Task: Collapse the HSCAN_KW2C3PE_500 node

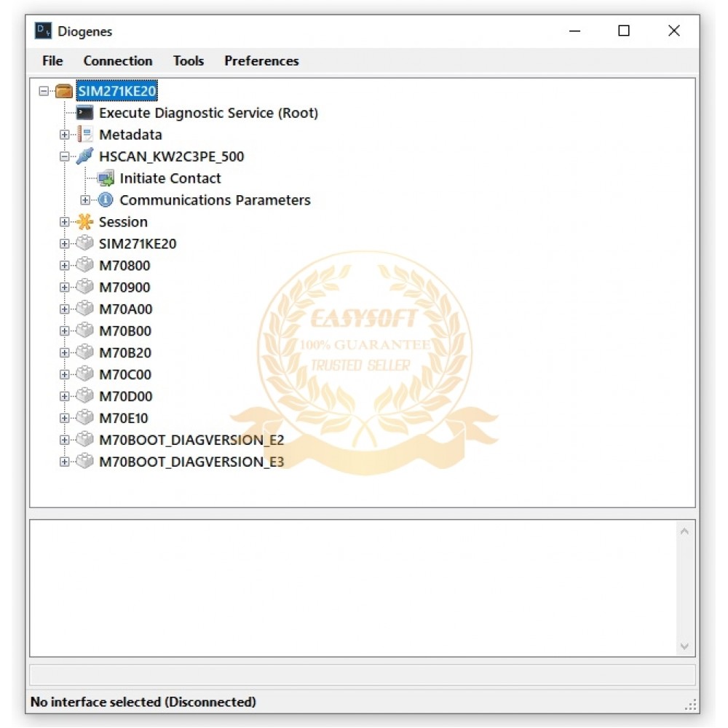Action: (x=65, y=157)
